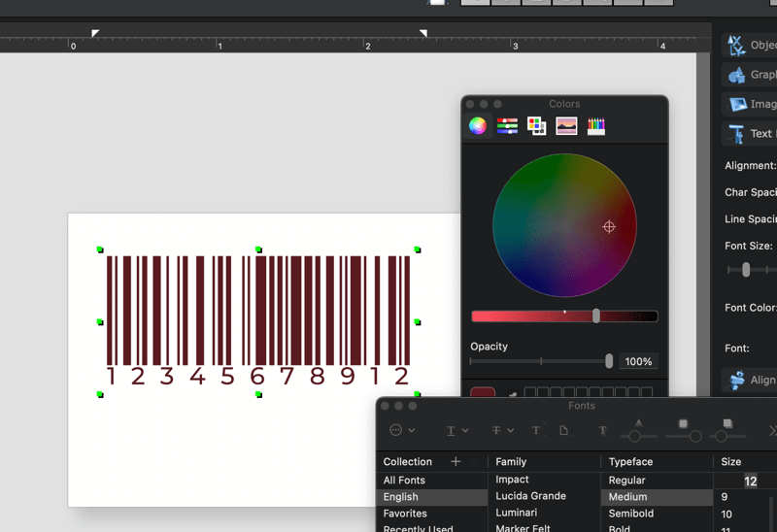
Task: Open the underline style dropdown
Action: point(457,430)
